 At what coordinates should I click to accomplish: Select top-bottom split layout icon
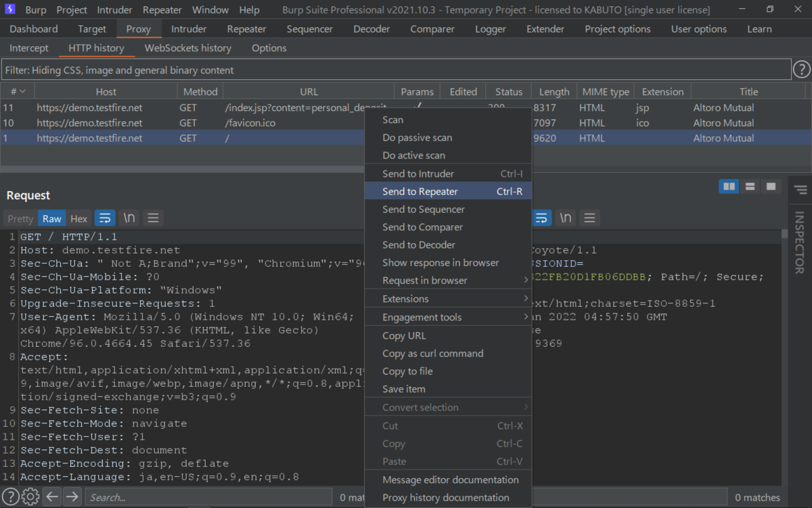[750, 186]
